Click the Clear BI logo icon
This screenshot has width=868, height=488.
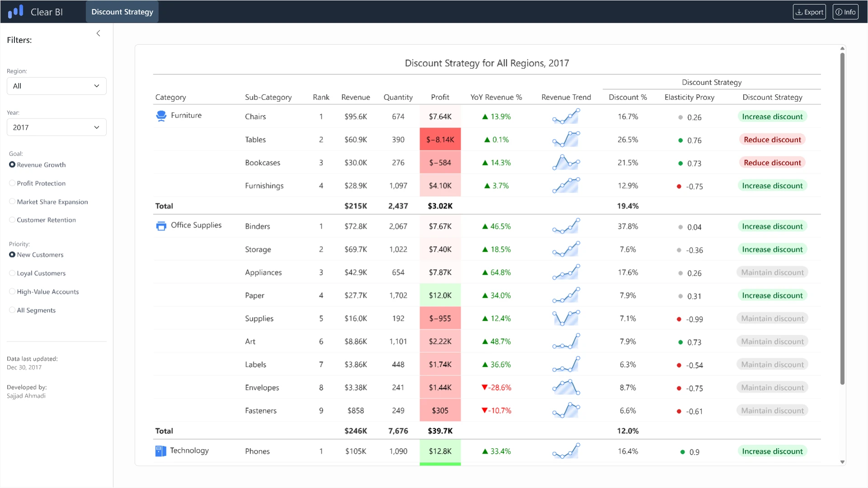16,11
